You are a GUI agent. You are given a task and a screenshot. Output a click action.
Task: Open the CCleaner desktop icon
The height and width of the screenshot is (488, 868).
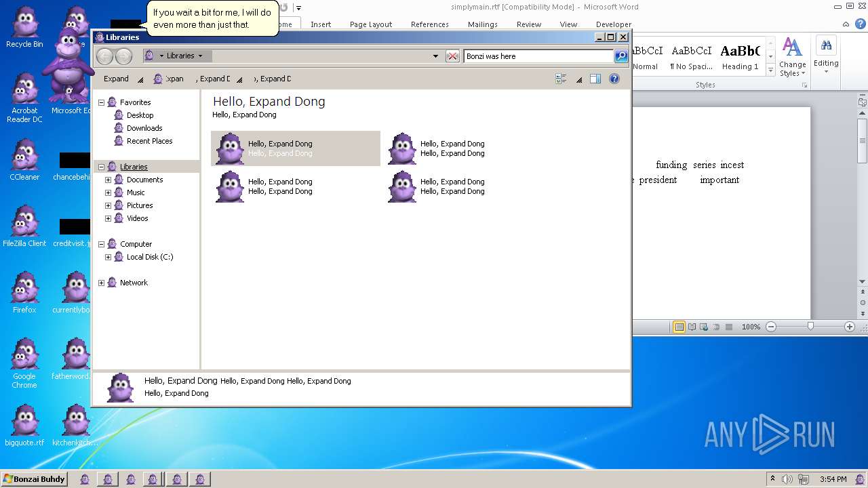24,161
